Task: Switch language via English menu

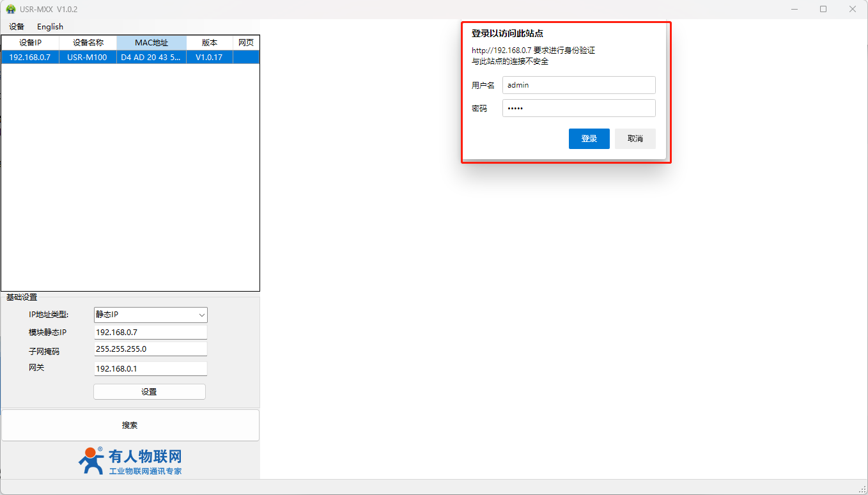Action: 50,27
